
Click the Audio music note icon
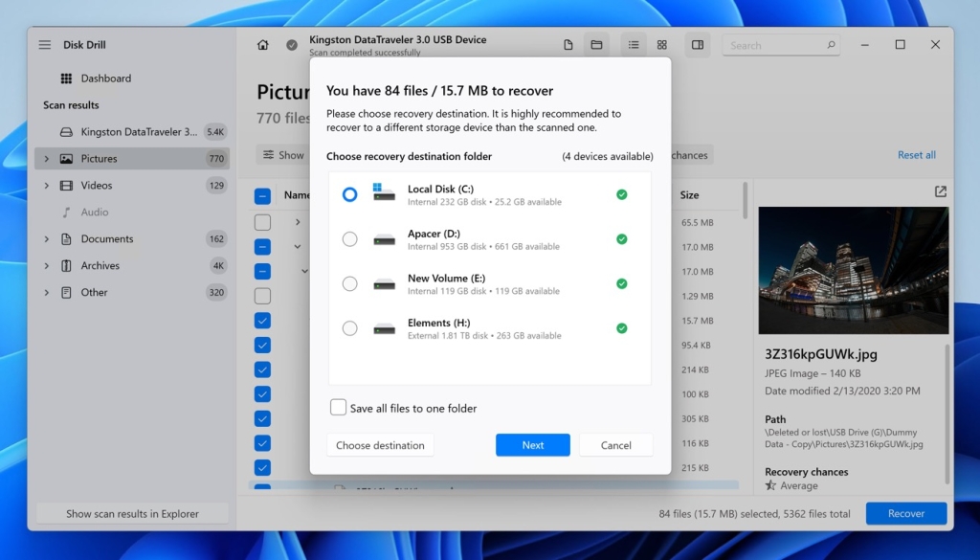[66, 213]
